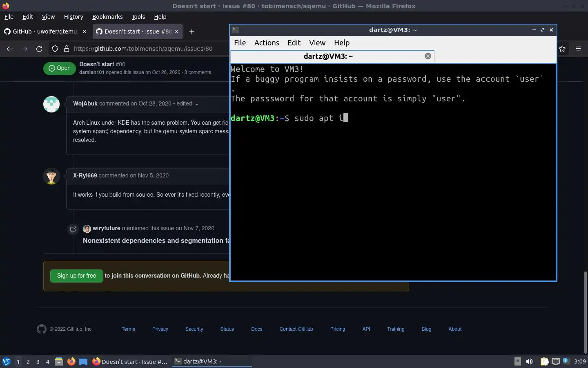Launch the file manager from the taskbar
Image resolution: width=588 pixels, height=368 pixels.
click(59, 361)
